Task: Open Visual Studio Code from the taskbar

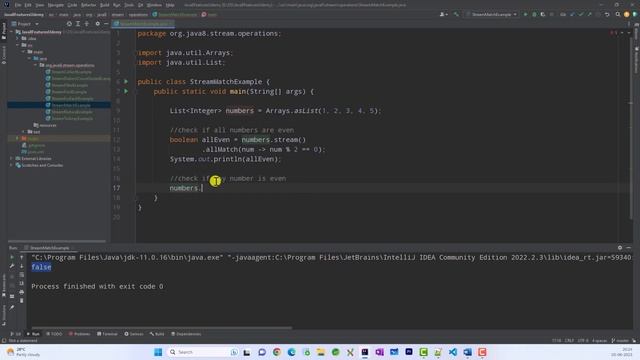Action: [x=453, y=352]
